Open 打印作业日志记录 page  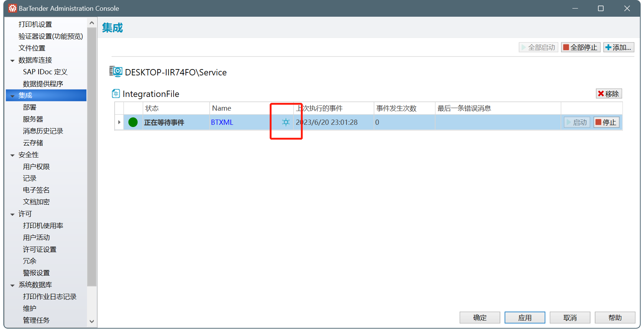tap(50, 296)
